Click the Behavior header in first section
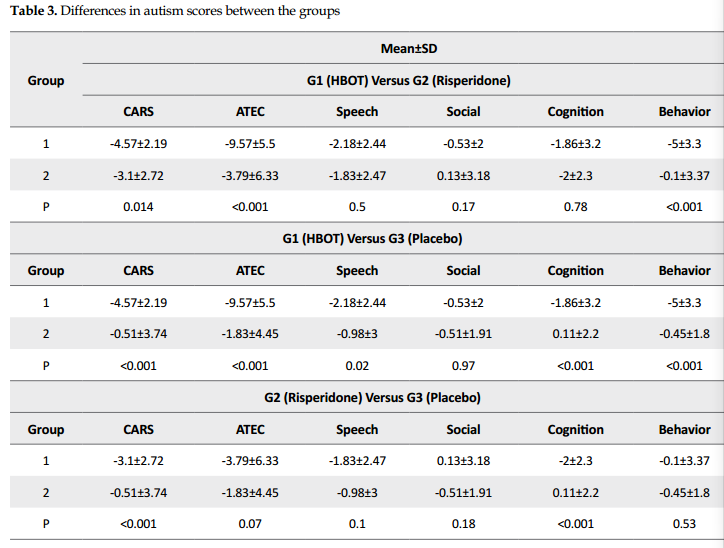The height and width of the screenshot is (548, 724). point(684,112)
